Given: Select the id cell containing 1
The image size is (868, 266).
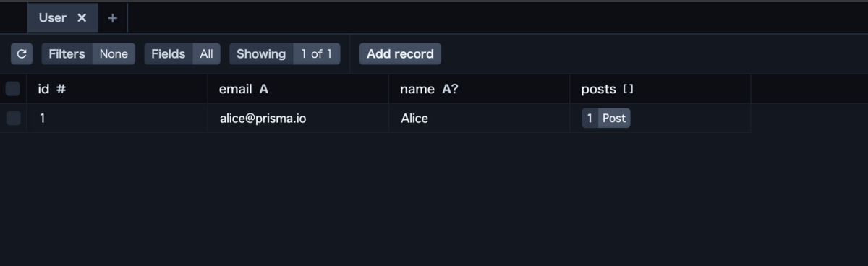Looking at the screenshot, I should tap(117, 118).
